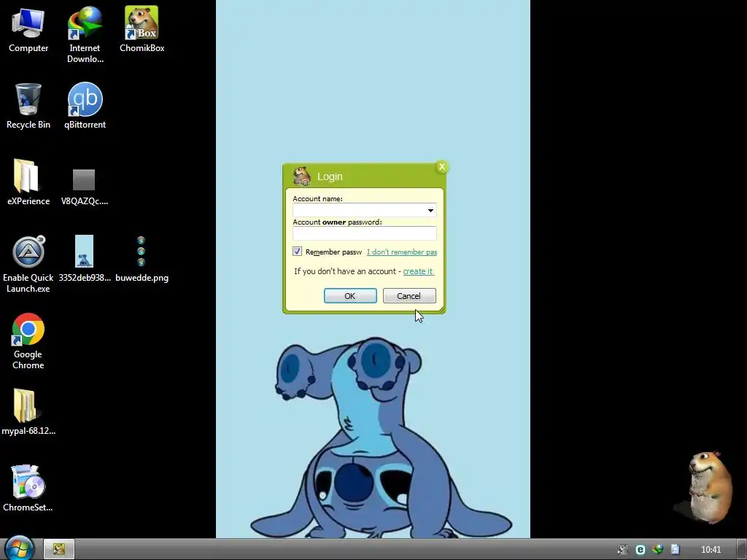Click the ChomikBox hamster tray icon
The width and height of the screenshot is (747, 560).
(x=622, y=550)
